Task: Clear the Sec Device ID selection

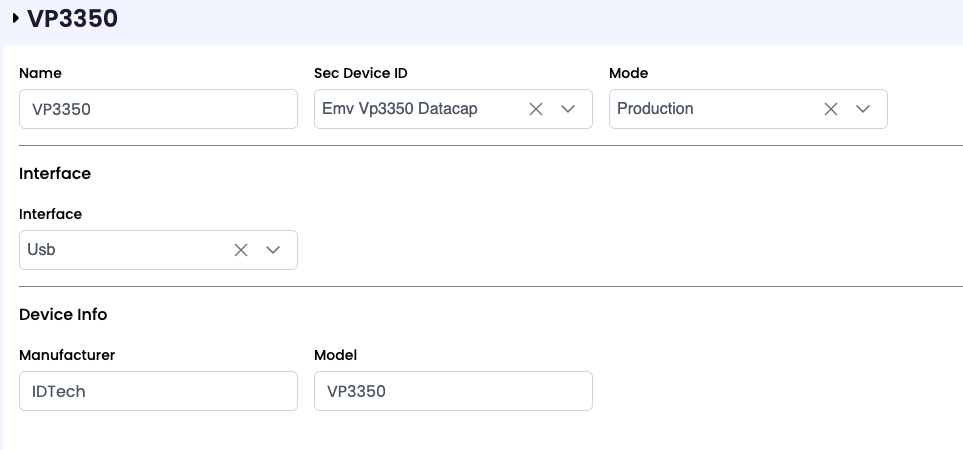Action: (535, 109)
